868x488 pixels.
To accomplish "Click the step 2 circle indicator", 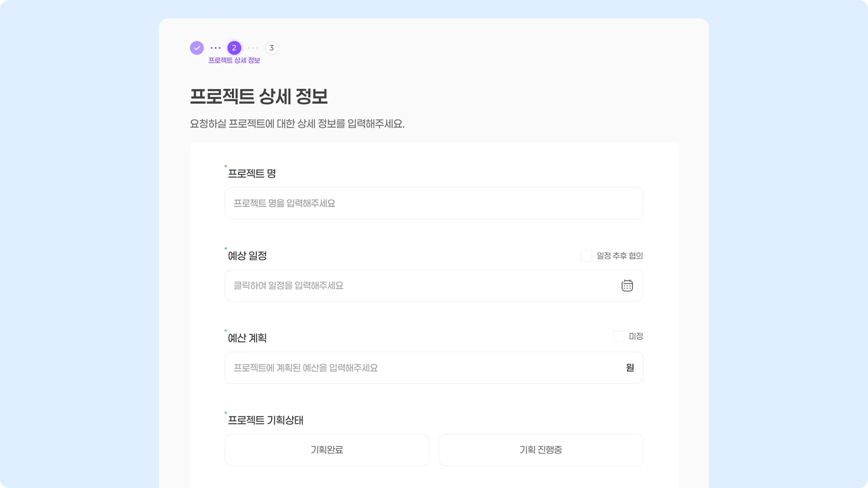I will [x=234, y=48].
